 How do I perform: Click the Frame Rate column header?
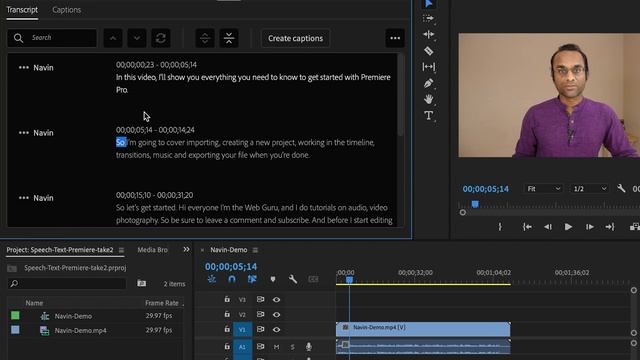pyautogui.click(x=162, y=303)
